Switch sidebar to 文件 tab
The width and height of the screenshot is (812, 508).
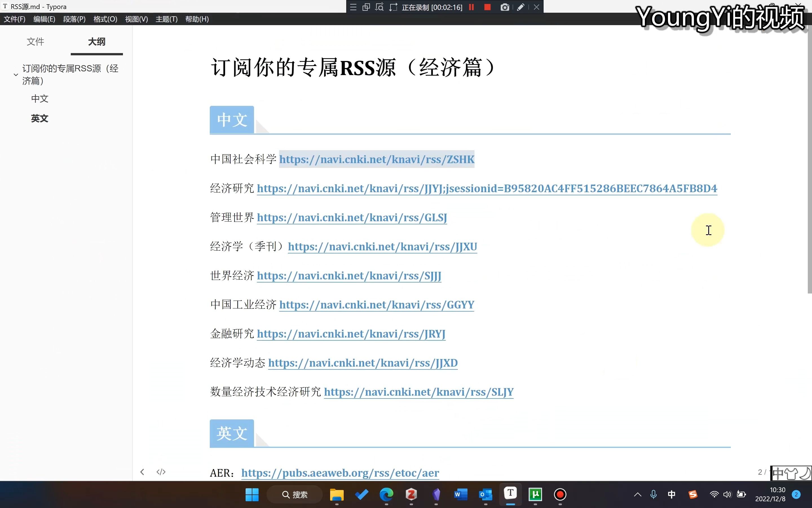(x=35, y=42)
